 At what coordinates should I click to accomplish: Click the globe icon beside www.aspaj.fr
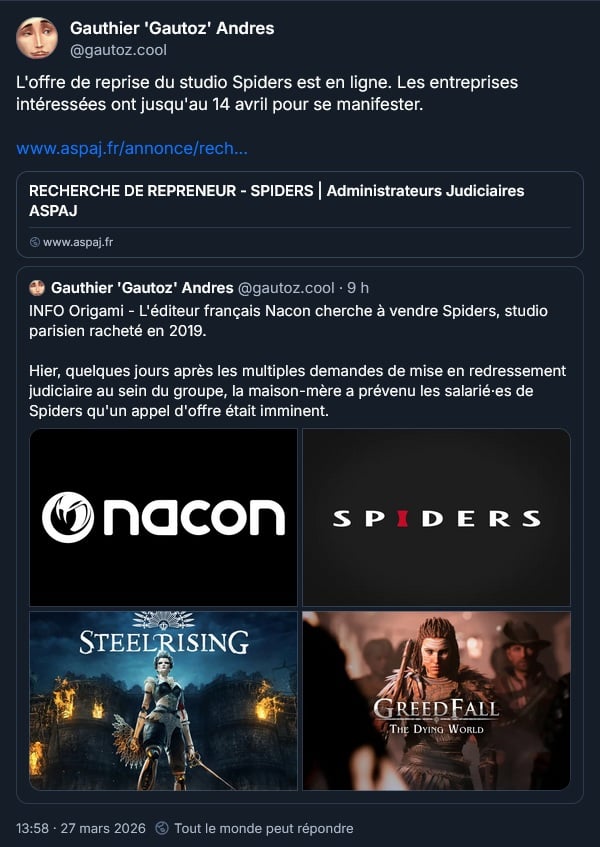[x=35, y=243]
